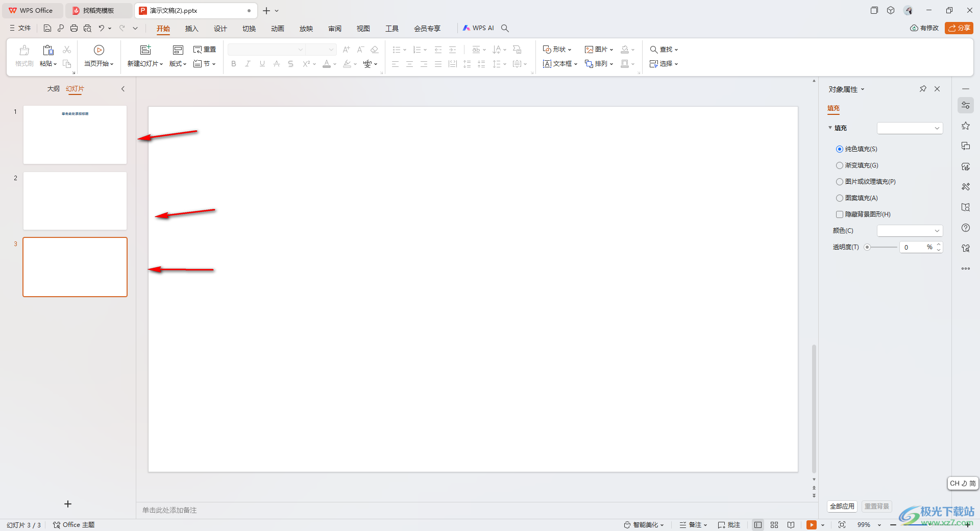Click Apply to All (全部应用) button
The width and height of the screenshot is (980, 531).
pyautogui.click(x=842, y=506)
